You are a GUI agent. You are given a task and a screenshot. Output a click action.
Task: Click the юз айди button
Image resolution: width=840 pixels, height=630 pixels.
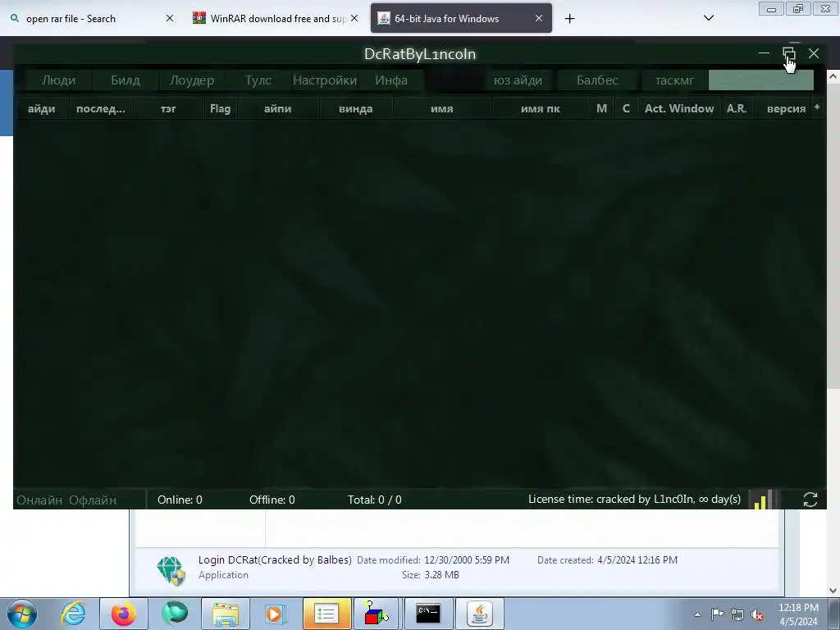518,80
